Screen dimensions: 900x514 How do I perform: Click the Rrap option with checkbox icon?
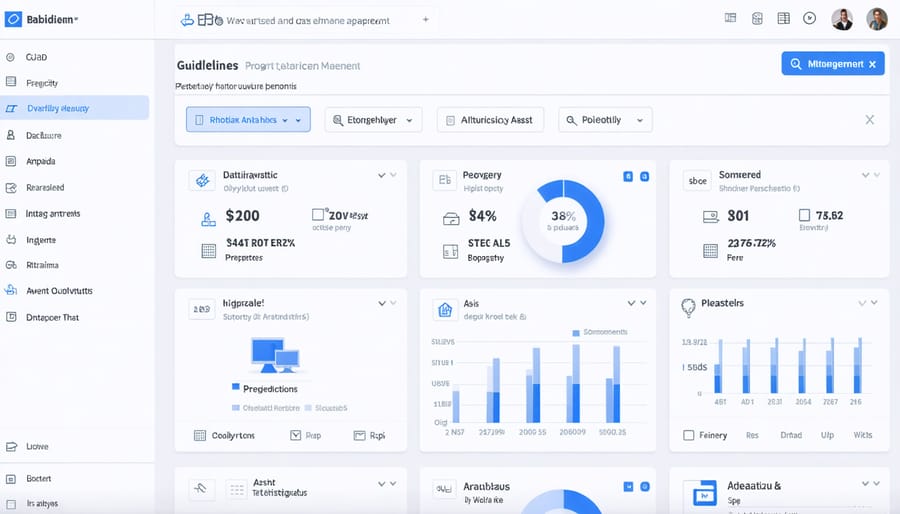coord(305,435)
